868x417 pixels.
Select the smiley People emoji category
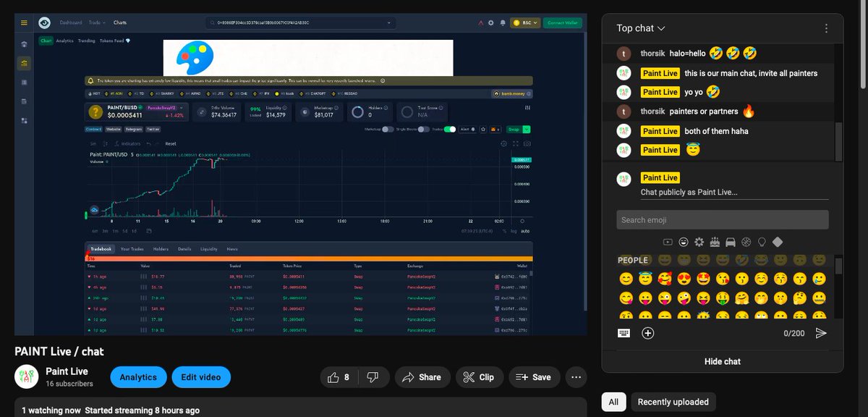tap(684, 242)
